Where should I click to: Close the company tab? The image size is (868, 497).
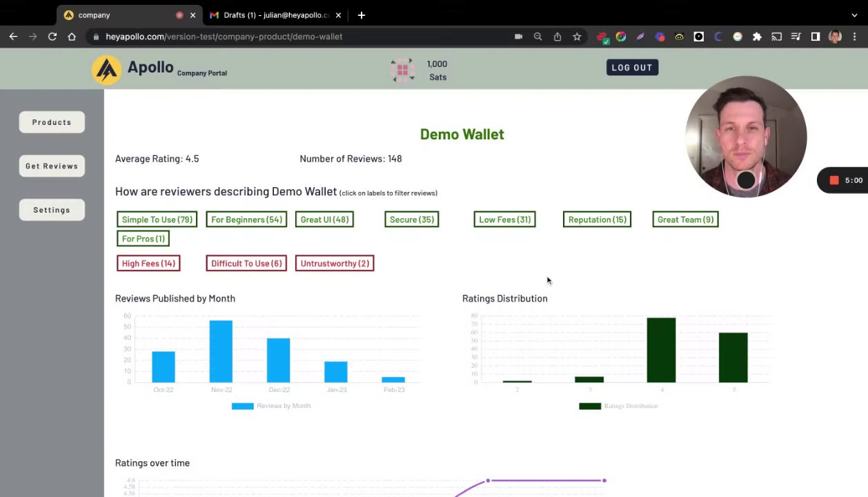click(x=193, y=14)
